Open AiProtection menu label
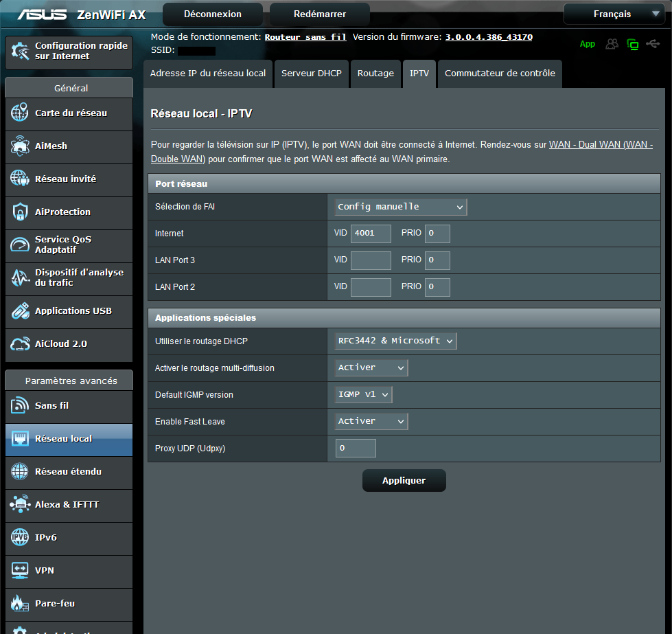The height and width of the screenshot is (634, 672). pyautogui.click(x=62, y=212)
